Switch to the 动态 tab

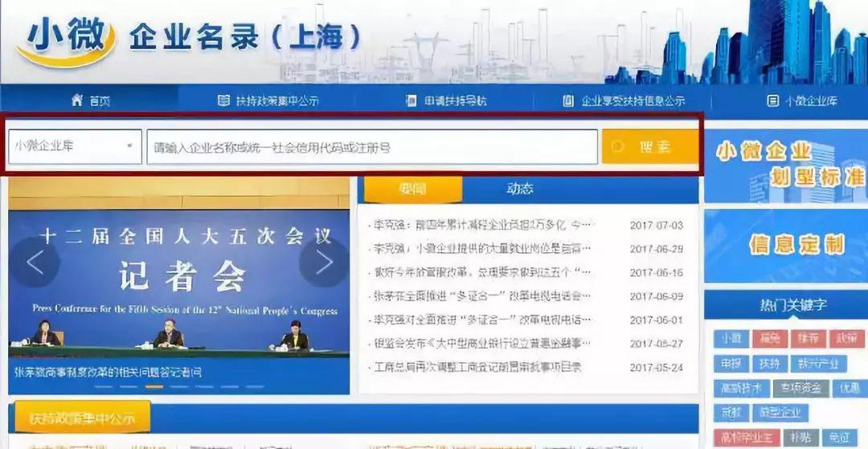click(519, 189)
